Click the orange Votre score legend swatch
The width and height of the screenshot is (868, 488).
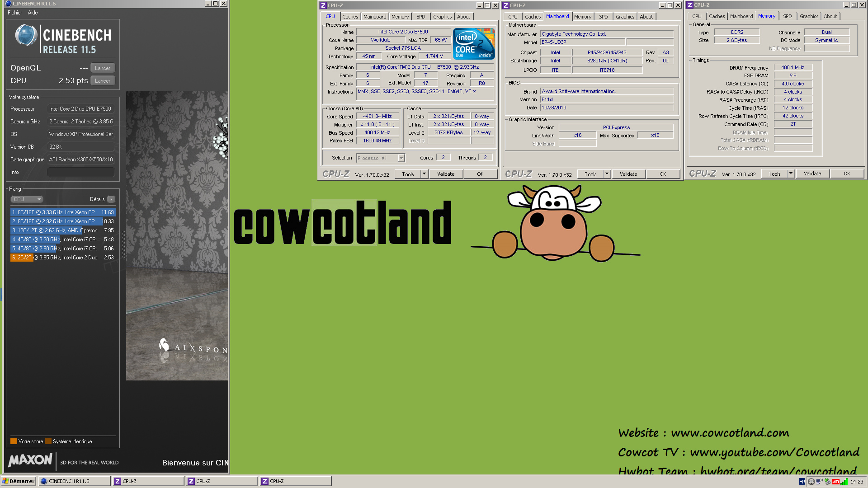[14, 441]
